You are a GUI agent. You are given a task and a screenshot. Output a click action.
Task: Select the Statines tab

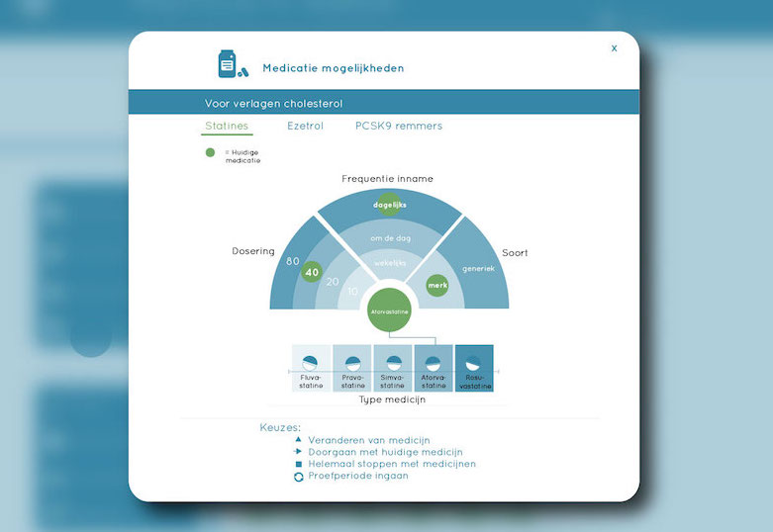[x=226, y=127]
